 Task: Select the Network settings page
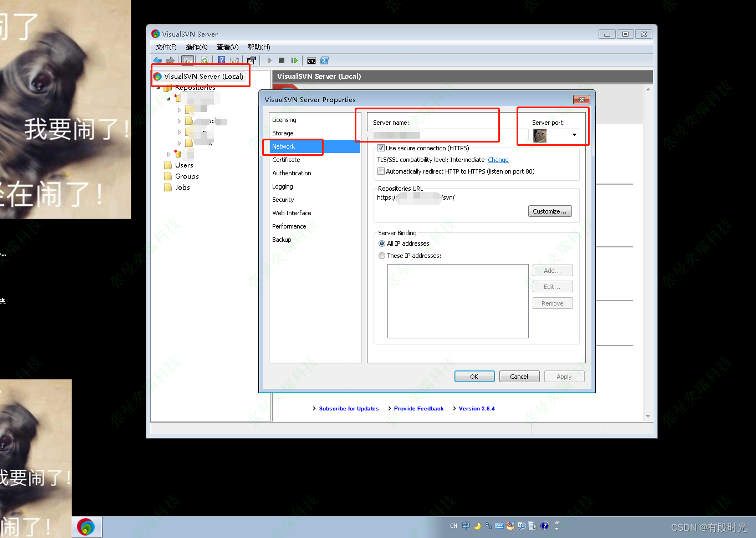314,146
